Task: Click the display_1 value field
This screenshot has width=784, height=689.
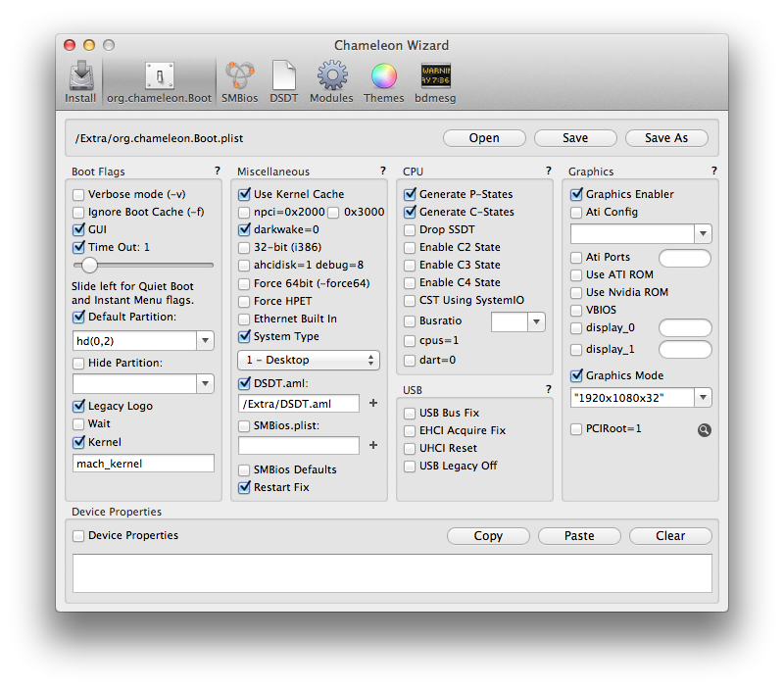Action: [685, 350]
